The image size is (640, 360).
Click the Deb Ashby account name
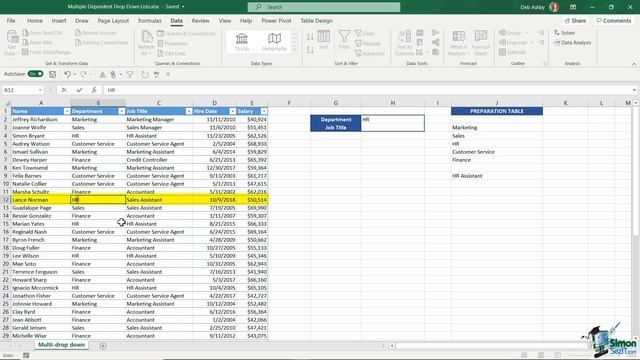click(532, 7)
